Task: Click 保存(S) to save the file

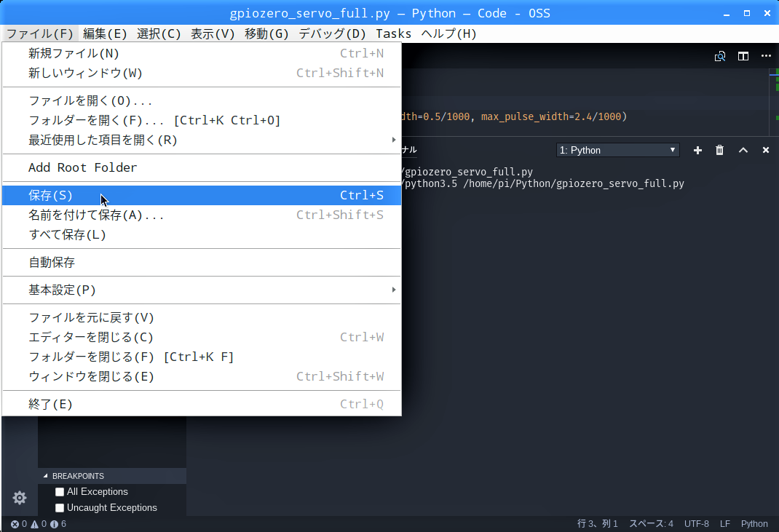Action: [201, 195]
